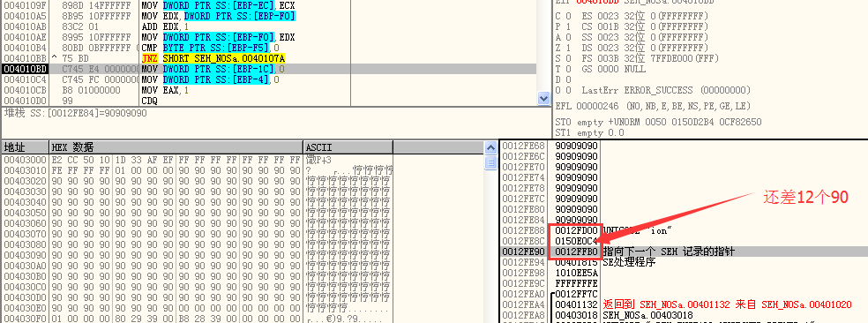Toggle the A auxiliary flag value
The width and height of the screenshot is (868, 323).
568,37
